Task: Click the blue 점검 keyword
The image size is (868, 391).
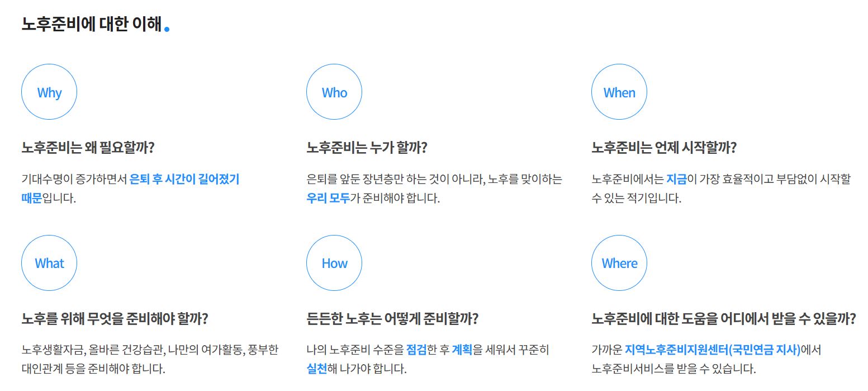Action: point(416,350)
